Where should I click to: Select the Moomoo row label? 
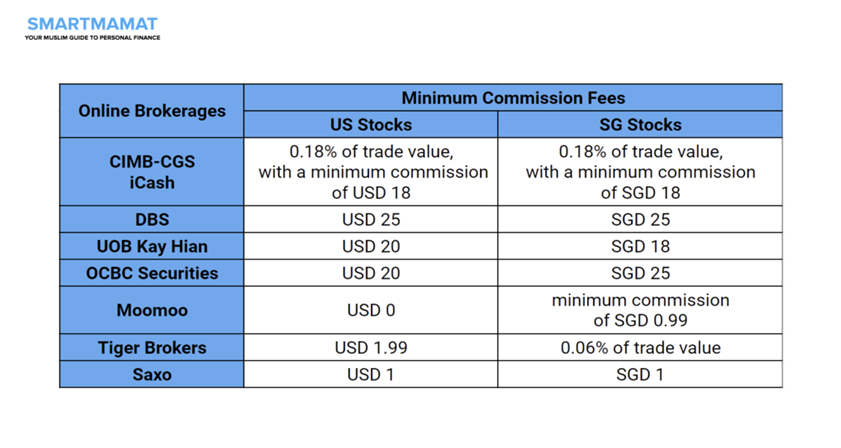[152, 310]
